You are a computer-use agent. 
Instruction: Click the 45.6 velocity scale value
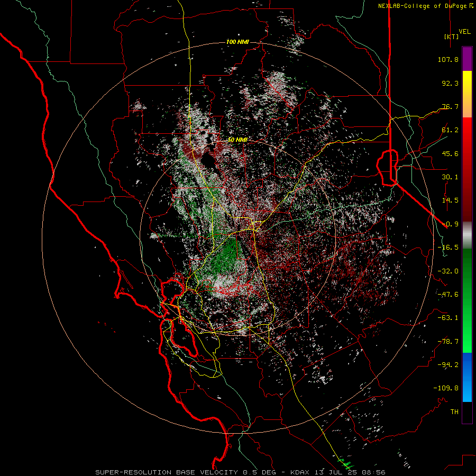450,153
